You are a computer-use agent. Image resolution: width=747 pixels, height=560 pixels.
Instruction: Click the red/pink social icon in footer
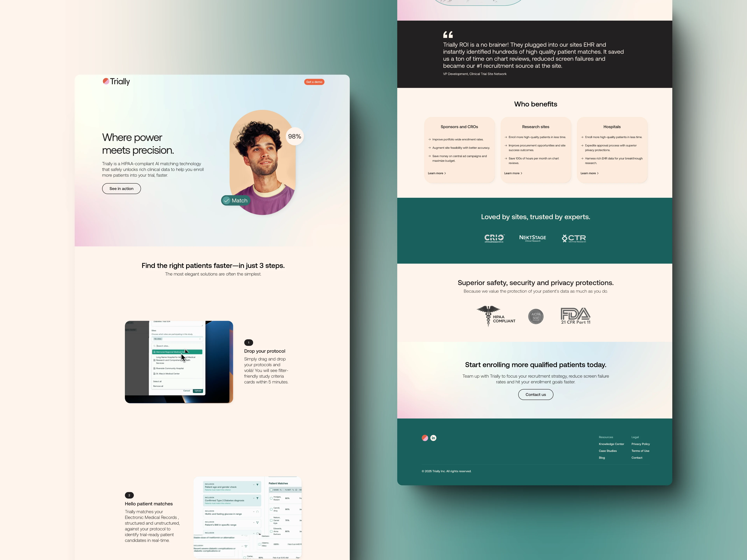(x=425, y=438)
